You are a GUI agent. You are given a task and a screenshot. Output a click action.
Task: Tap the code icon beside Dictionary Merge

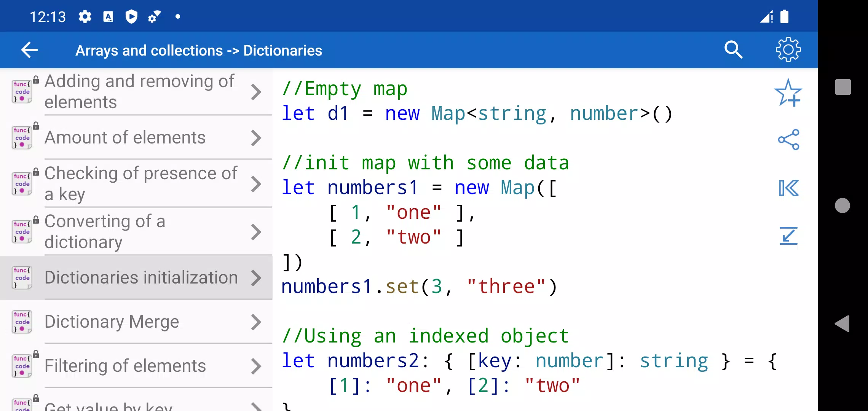(22, 322)
